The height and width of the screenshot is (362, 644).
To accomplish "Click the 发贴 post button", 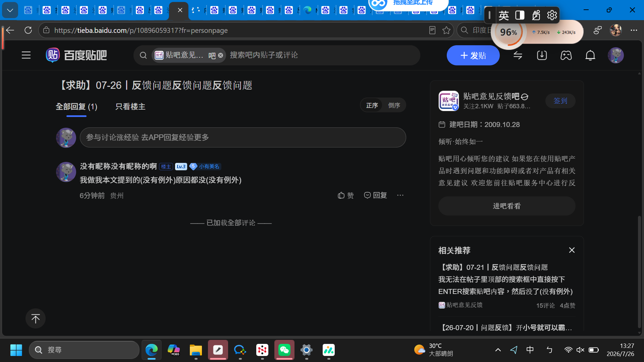I will click(x=473, y=55).
